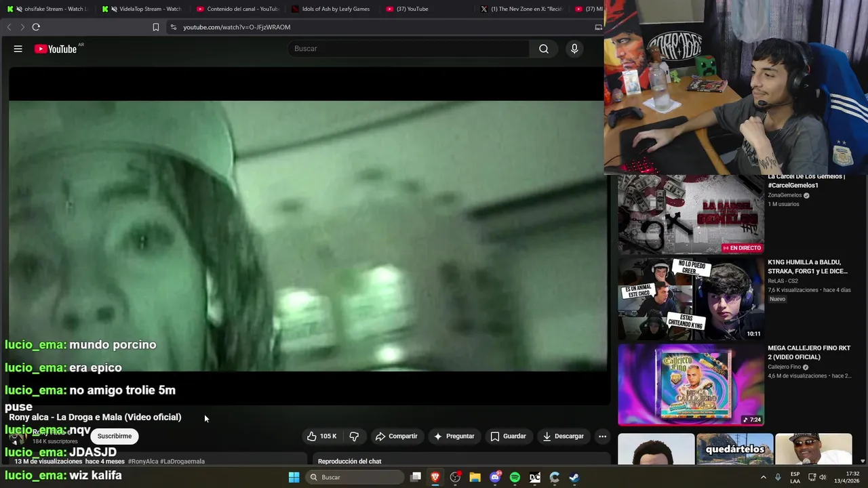Screen dimensions: 868x488
Task: Click title K1NG HUMILLA a BALDU
Action: tap(808, 266)
